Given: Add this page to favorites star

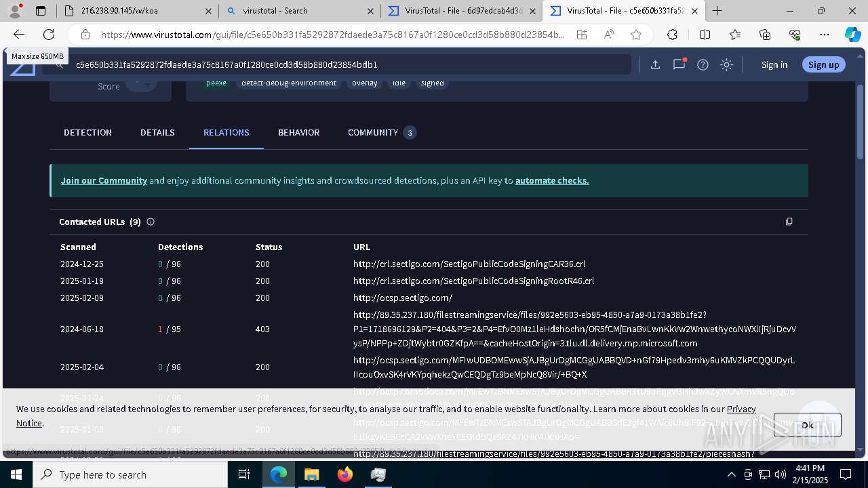Looking at the screenshot, I should click(x=635, y=35).
